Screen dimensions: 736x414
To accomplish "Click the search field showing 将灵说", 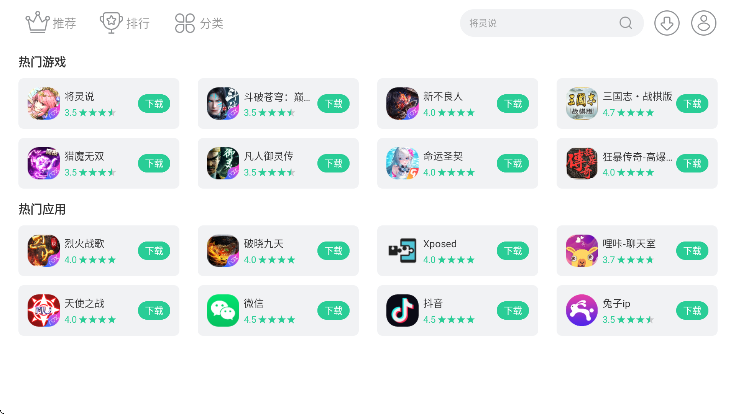I will 540,23.
